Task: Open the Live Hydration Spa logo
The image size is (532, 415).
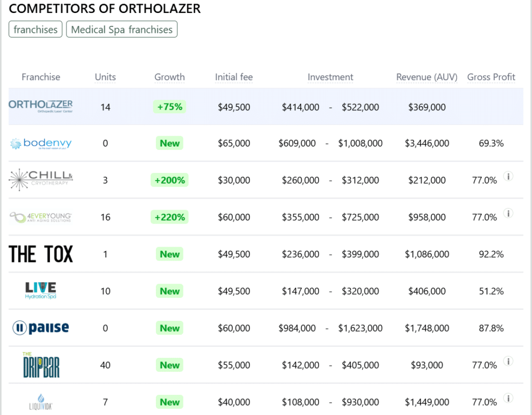Action: tap(41, 291)
